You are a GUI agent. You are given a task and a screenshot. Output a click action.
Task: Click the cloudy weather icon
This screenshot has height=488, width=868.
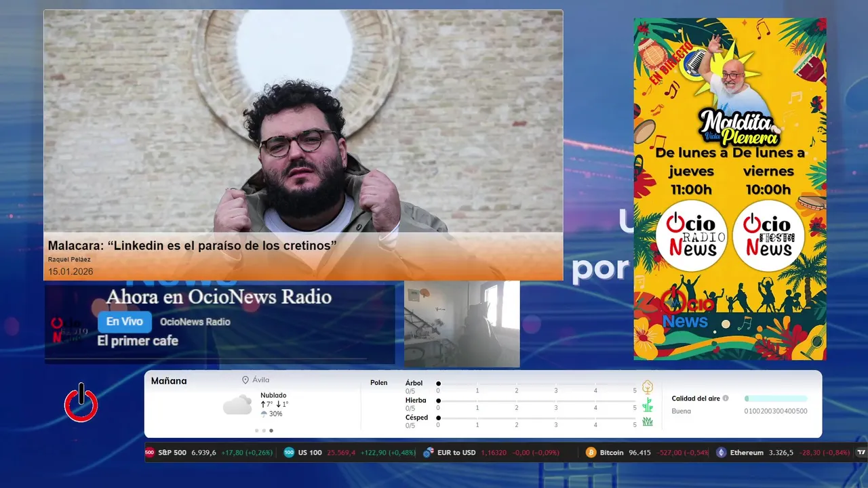click(237, 405)
